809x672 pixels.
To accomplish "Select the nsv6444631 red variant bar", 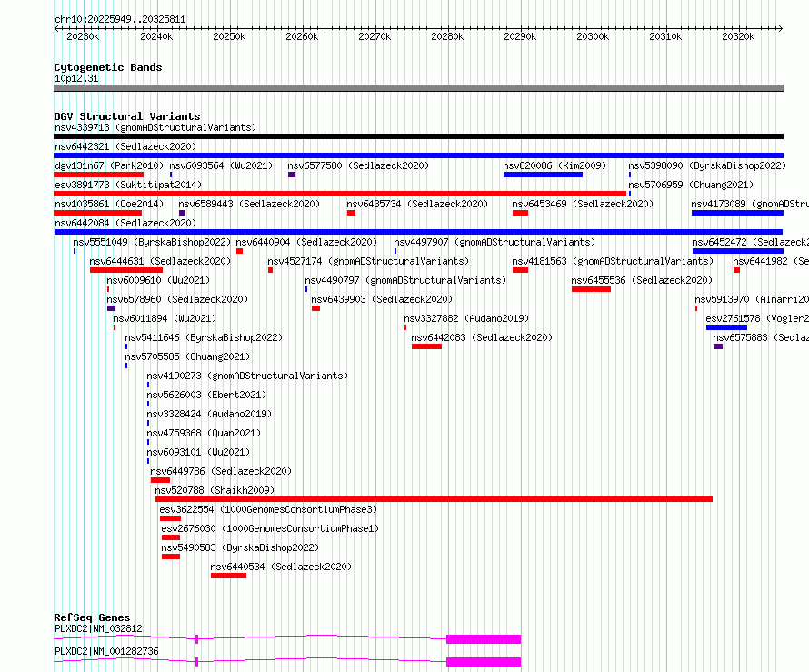I will click(x=125, y=270).
